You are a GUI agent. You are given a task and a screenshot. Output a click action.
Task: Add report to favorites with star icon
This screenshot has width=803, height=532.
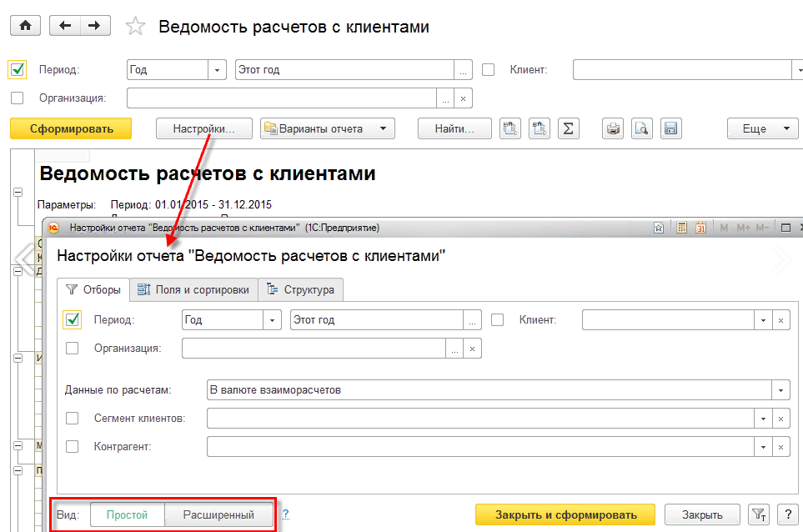click(134, 27)
